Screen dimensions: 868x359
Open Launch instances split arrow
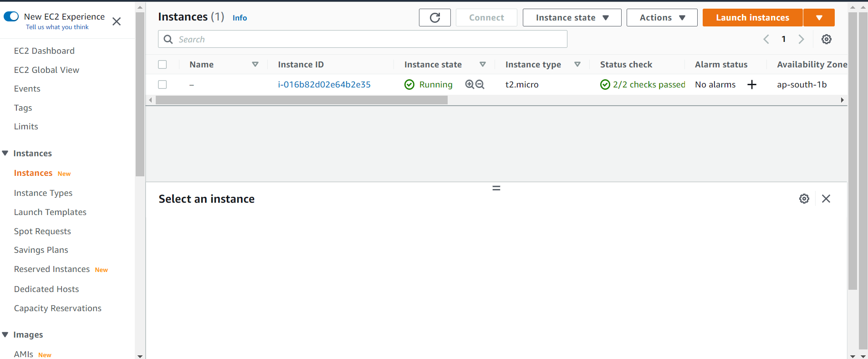[x=819, y=18]
